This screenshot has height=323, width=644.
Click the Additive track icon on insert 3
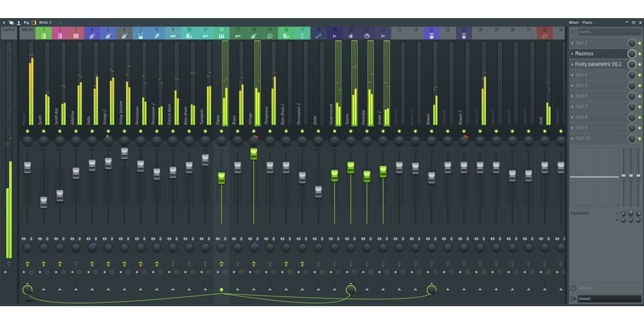(76, 36)
